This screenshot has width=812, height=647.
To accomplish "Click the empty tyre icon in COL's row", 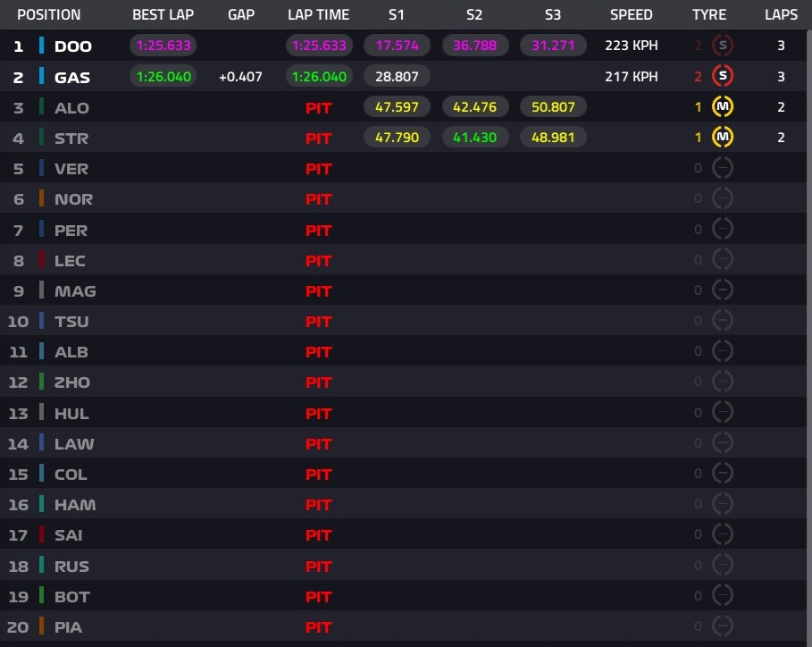I will tap(723, 473).
